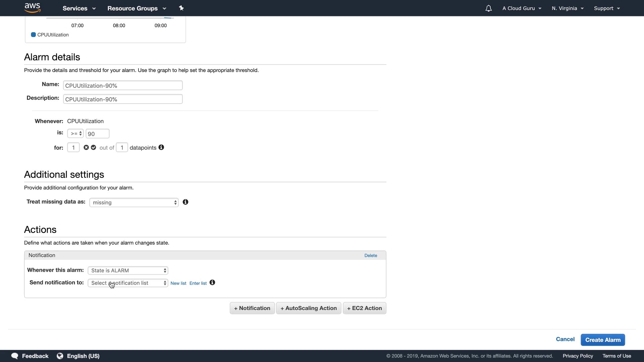Image resolution: width=644 pixels, height=362 pixels.
Task: Click info icon next to missing data
Action: pyautogui.click(x=185, y=202)
